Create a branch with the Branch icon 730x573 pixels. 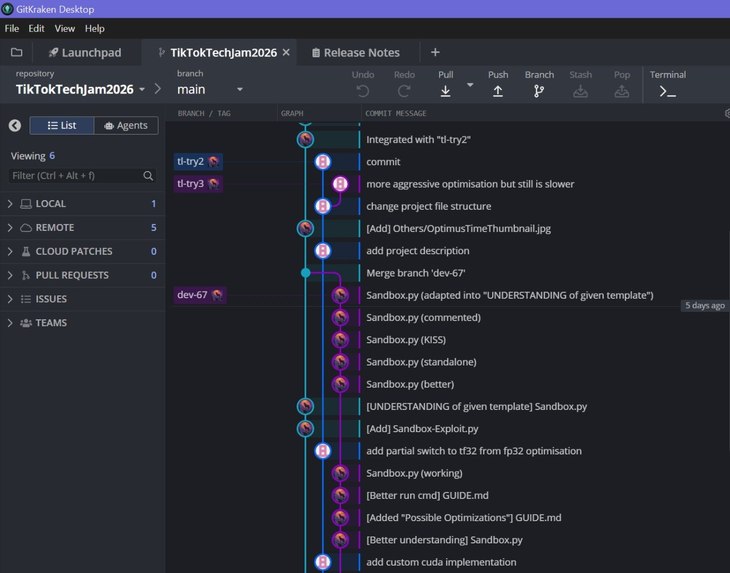tap(539, 91)
